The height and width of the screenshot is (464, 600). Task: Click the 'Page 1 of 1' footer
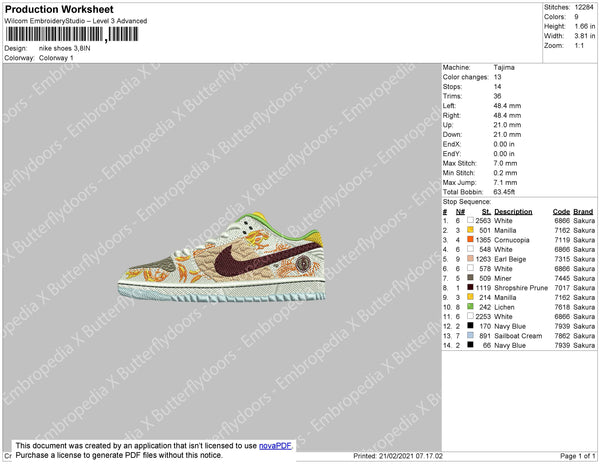(578, 456)
